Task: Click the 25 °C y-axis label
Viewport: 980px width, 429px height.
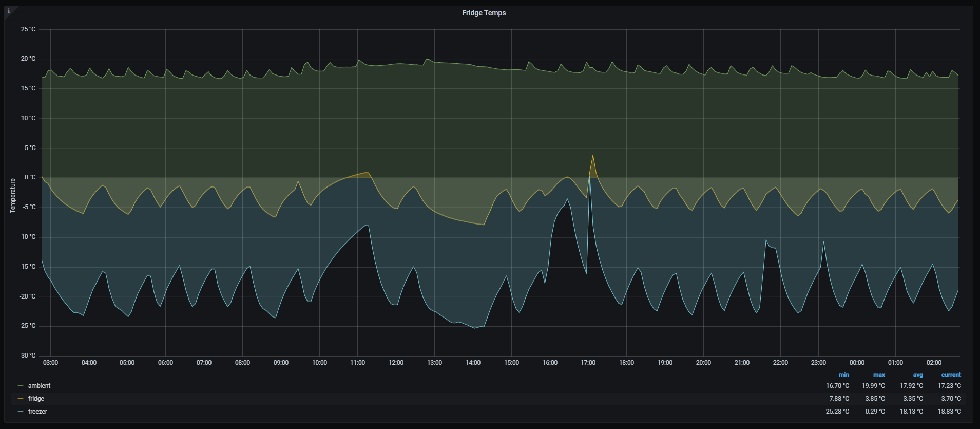Action: 28,29
